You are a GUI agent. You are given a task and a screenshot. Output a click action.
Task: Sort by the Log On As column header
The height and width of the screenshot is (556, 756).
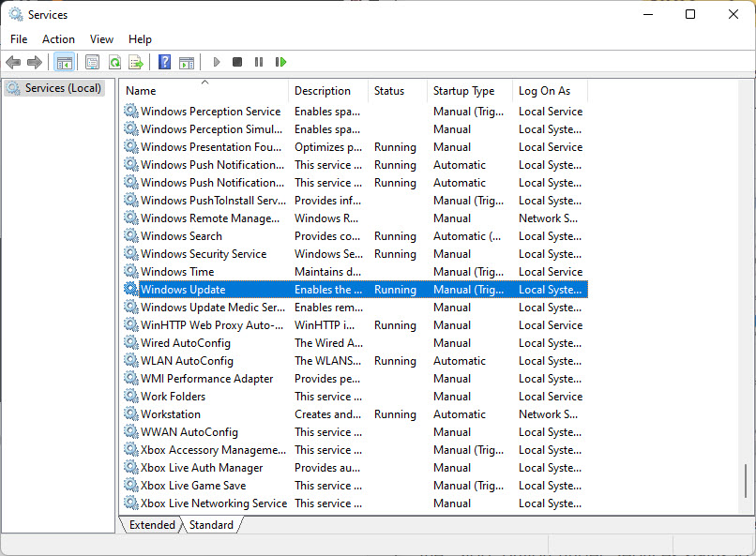(551, 91)
